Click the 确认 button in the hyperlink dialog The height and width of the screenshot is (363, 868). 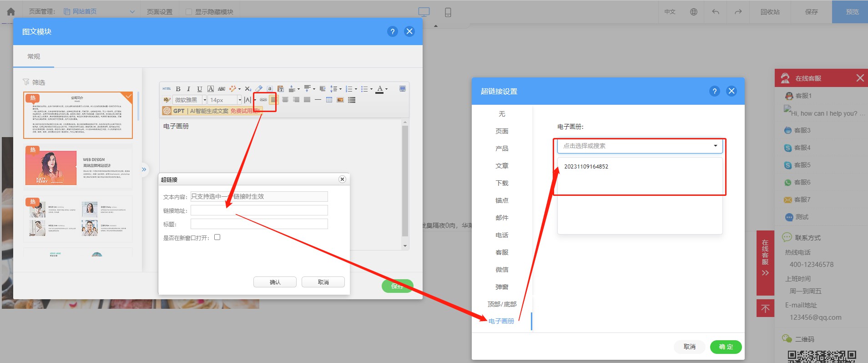(x=275, y=282)
